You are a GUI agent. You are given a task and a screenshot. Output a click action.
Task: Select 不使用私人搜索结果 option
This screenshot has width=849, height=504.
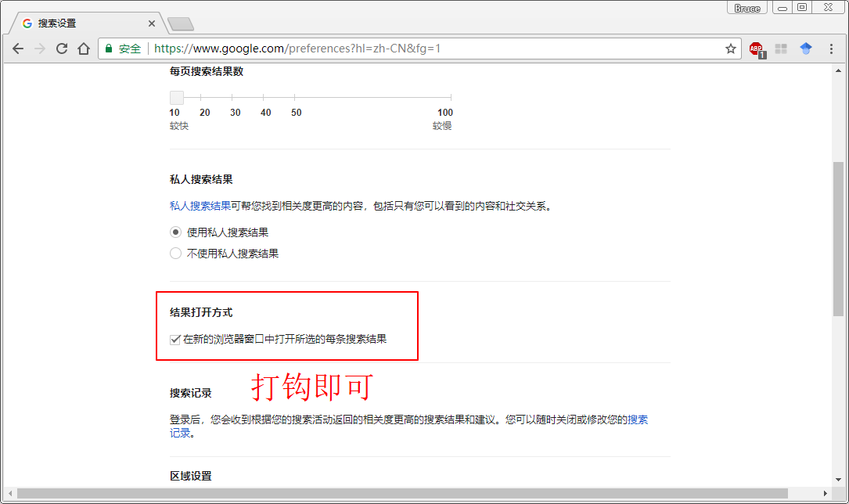coord(175,253)
